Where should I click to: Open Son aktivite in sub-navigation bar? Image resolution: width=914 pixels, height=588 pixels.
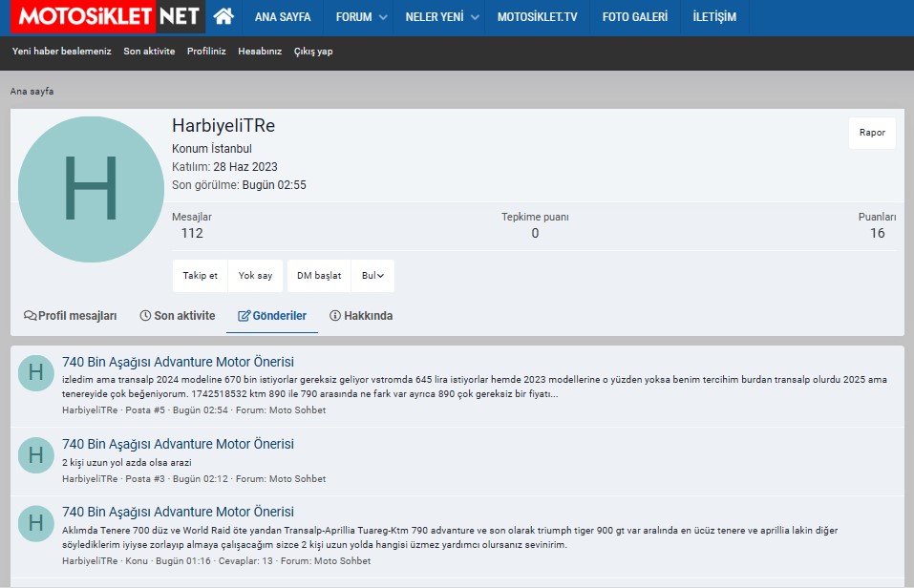(x=149, y=52)
